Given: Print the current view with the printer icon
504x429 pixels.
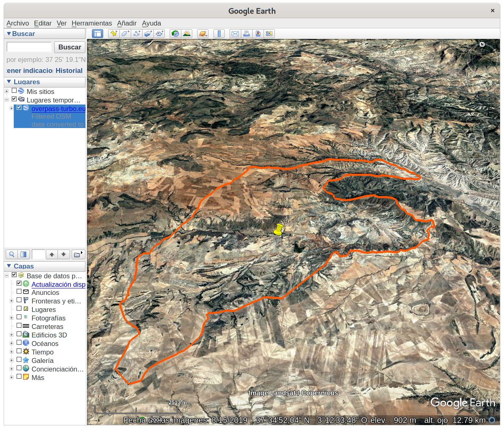Looking at the screenshot, I should (246, 34).
